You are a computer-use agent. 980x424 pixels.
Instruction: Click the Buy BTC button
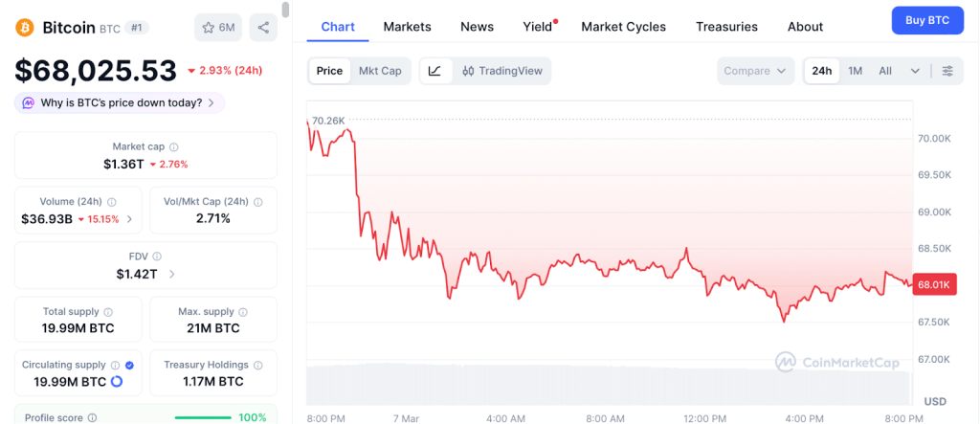point(926,20)
